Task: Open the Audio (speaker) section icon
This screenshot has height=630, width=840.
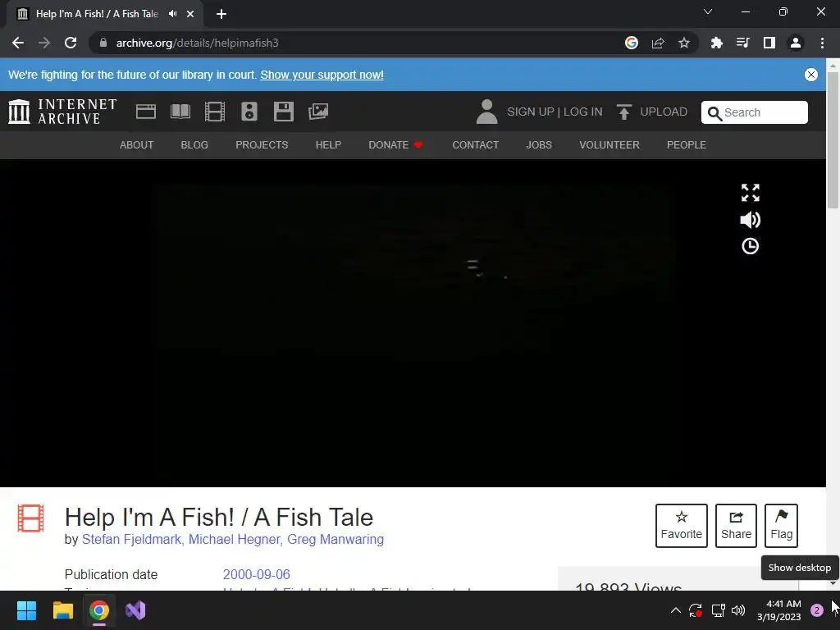Action: tap(249, 112)
